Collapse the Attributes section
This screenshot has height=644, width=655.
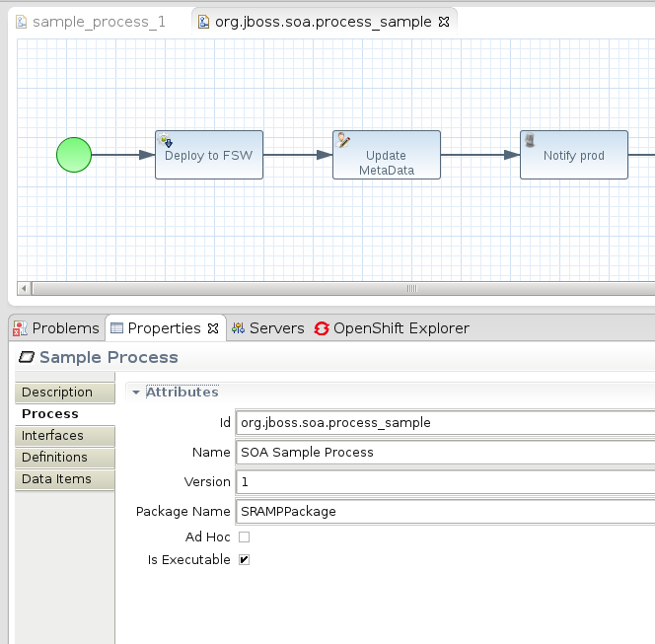tap(135, 393)
